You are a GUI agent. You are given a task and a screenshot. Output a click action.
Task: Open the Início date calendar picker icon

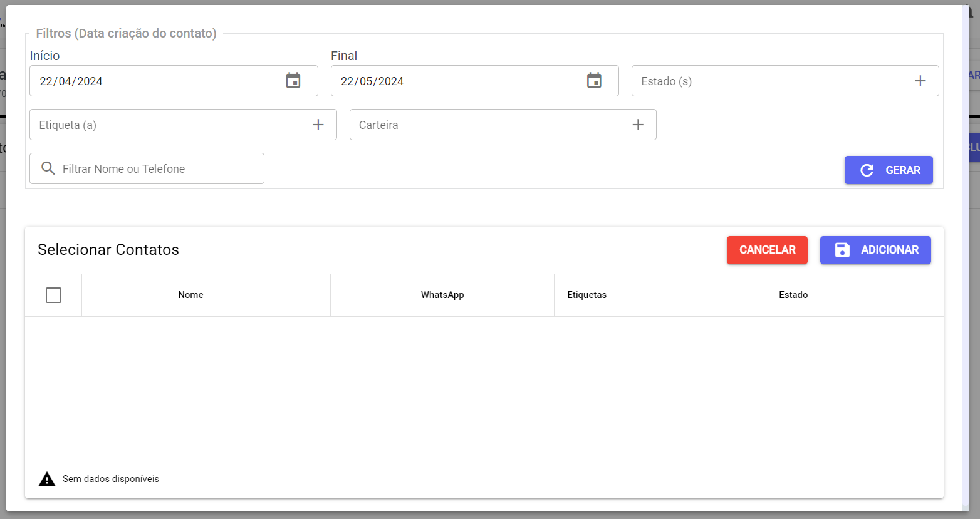[293, 81]
